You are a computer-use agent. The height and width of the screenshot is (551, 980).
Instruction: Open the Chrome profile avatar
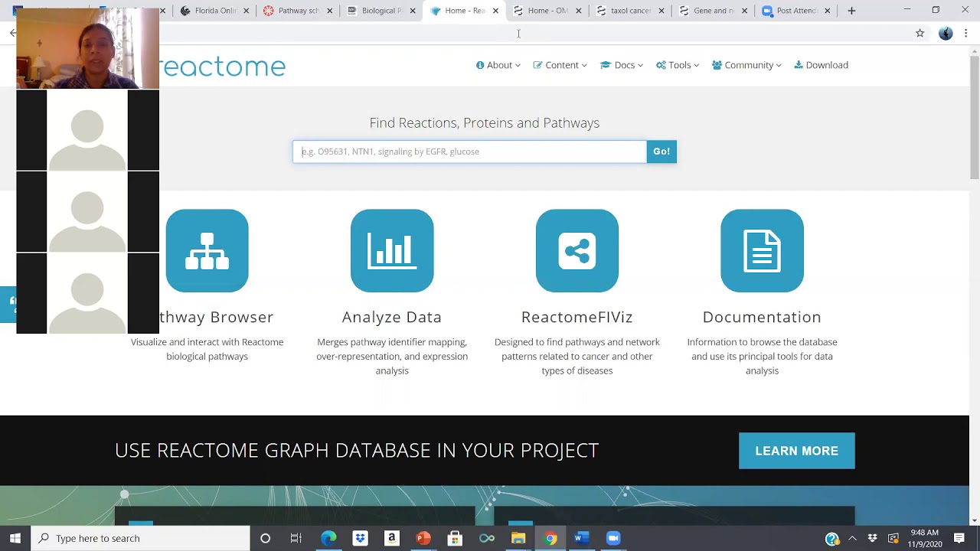point(946,33)
